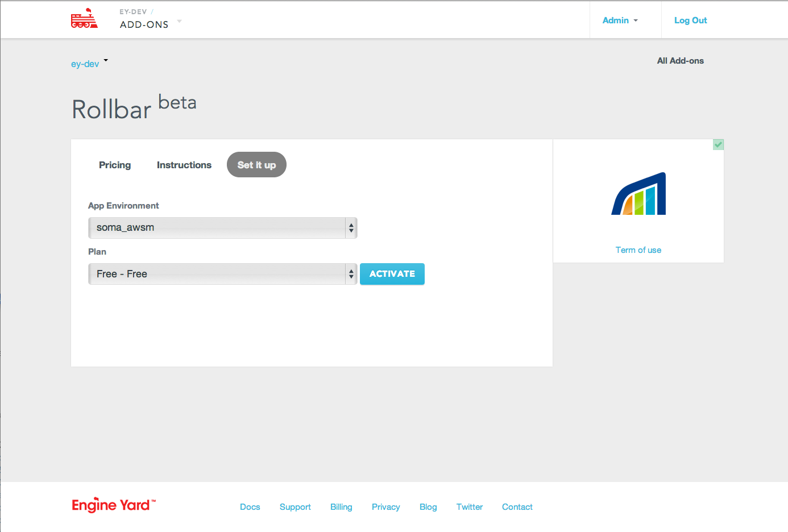788x532 pixels.
Task: Click the Engine Yard footer logo
Action: tap(114, 505)
